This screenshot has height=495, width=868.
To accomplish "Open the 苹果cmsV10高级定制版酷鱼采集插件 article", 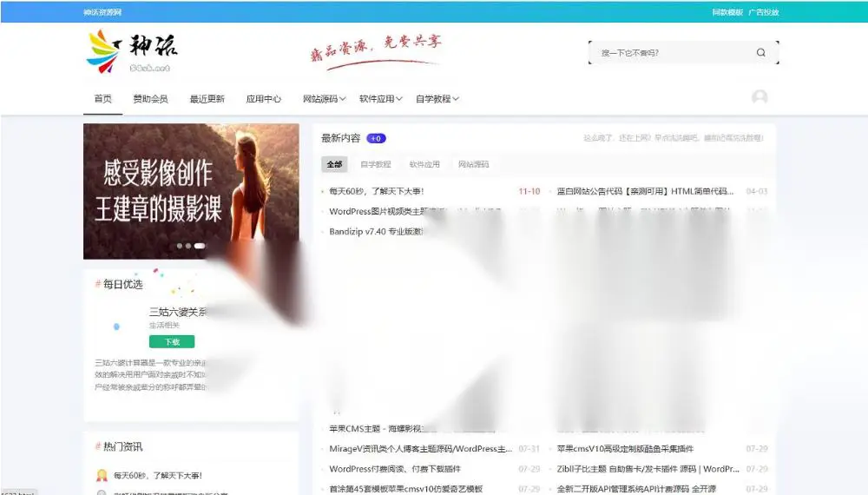I will click(625, 448).
